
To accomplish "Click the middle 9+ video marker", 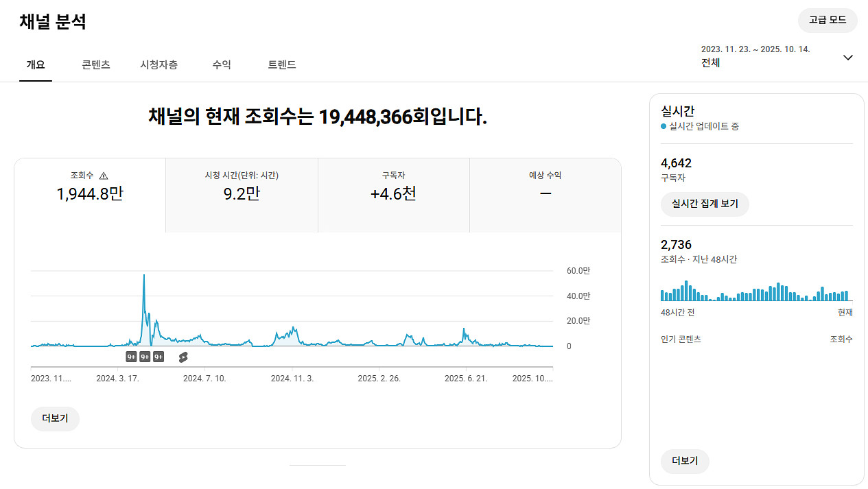I will tap(145, 357).
